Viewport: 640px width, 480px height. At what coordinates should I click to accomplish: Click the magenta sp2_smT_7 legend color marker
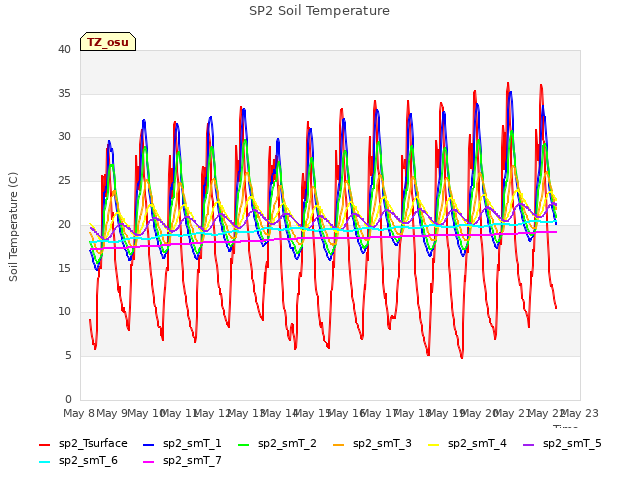coord(149,462)
